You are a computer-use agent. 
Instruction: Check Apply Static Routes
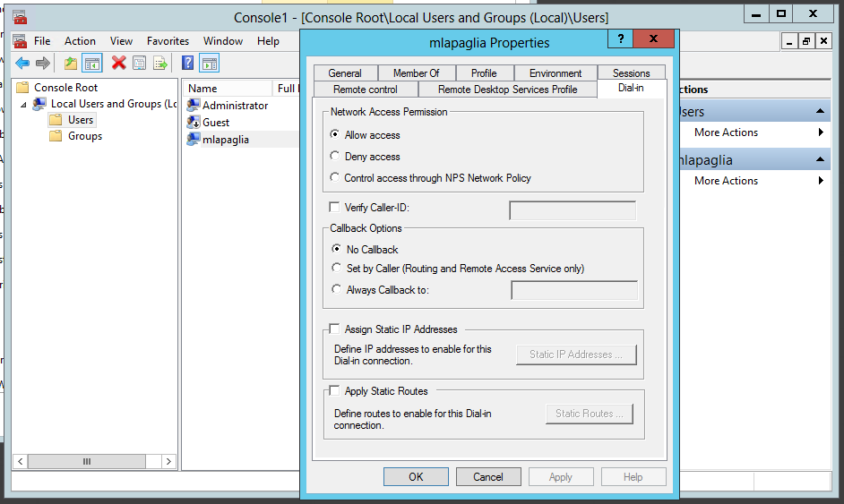(334, 390)
